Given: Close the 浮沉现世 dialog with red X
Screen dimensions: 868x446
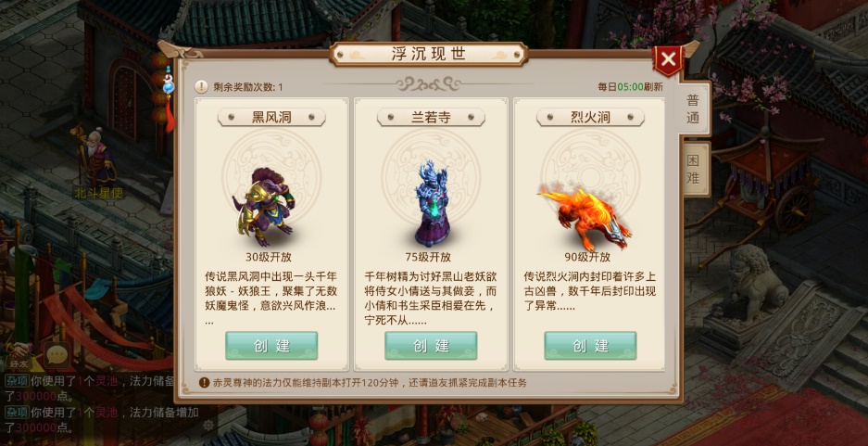Looking at the screenshot, I should tap(668, 58).
